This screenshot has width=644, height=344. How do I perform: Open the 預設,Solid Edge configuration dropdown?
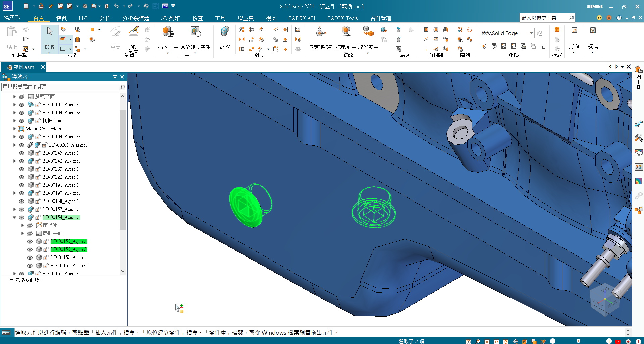(531, 33)
